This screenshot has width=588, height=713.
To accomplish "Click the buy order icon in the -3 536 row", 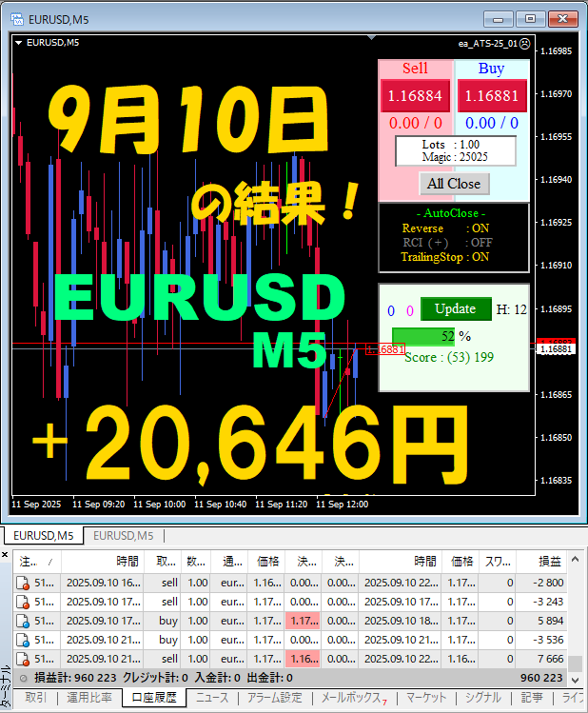I will click(x=23, y=641).
